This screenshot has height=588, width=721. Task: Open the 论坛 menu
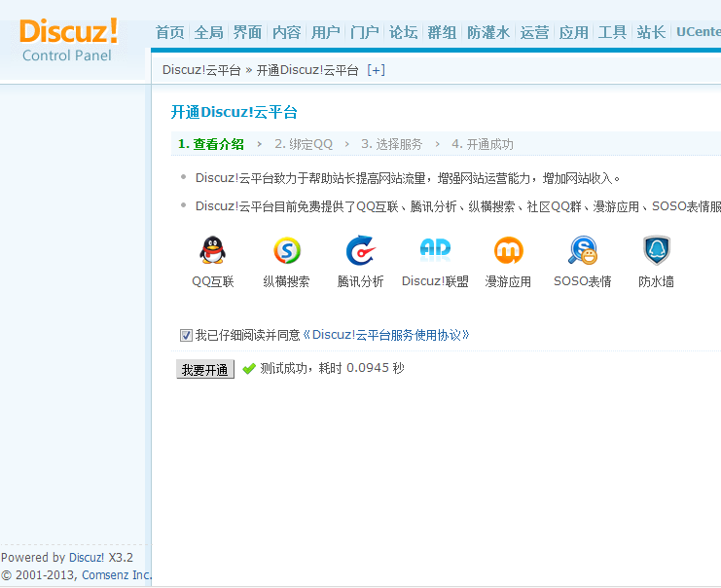point(403,32)
